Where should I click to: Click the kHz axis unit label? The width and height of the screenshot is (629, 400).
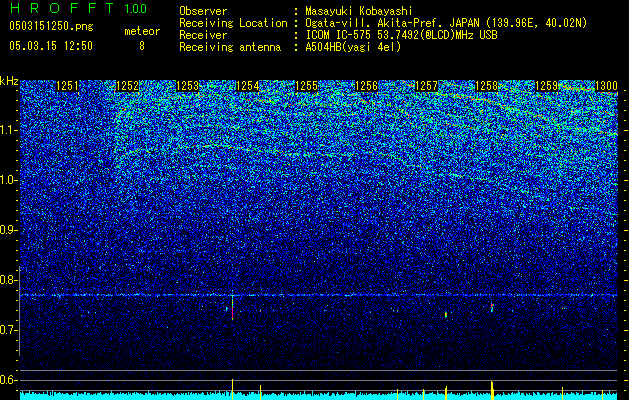click(x=9, y=81)
